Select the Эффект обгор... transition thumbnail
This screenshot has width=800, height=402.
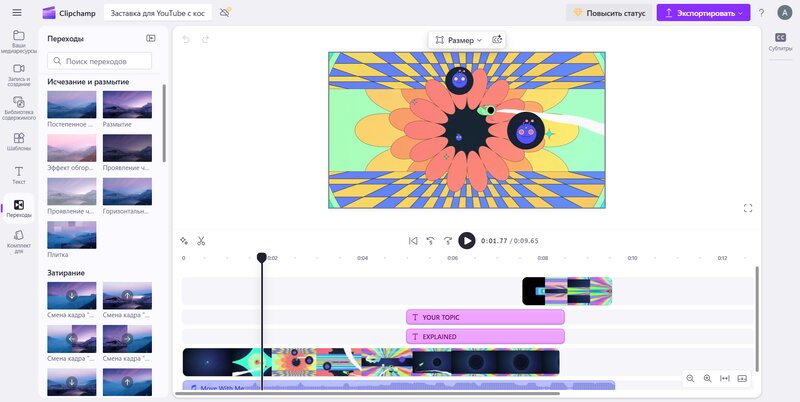pos(71,148)
